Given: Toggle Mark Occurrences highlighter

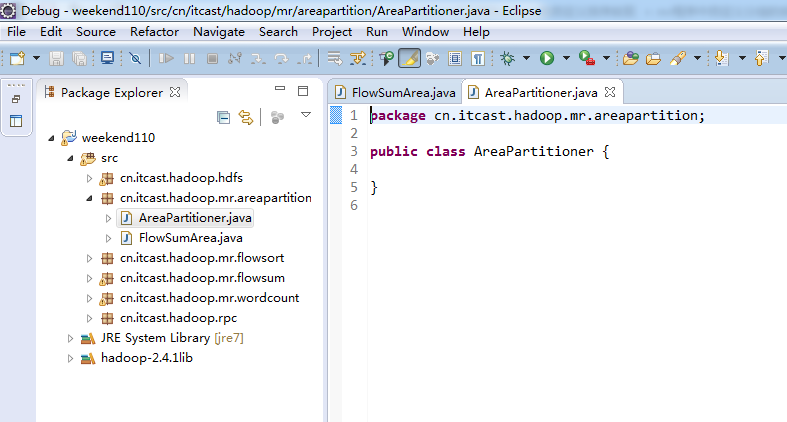Looking at the screenshot, I should click(x=409, y=58).
